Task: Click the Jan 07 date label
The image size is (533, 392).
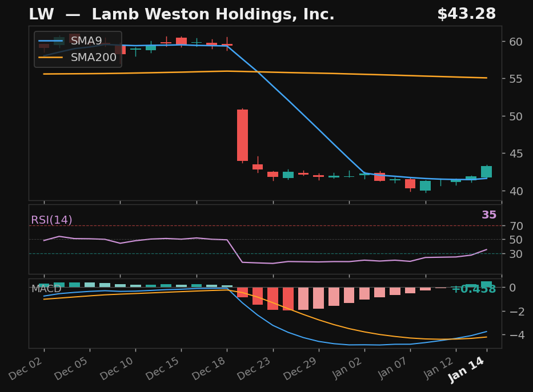Action: 392,368
